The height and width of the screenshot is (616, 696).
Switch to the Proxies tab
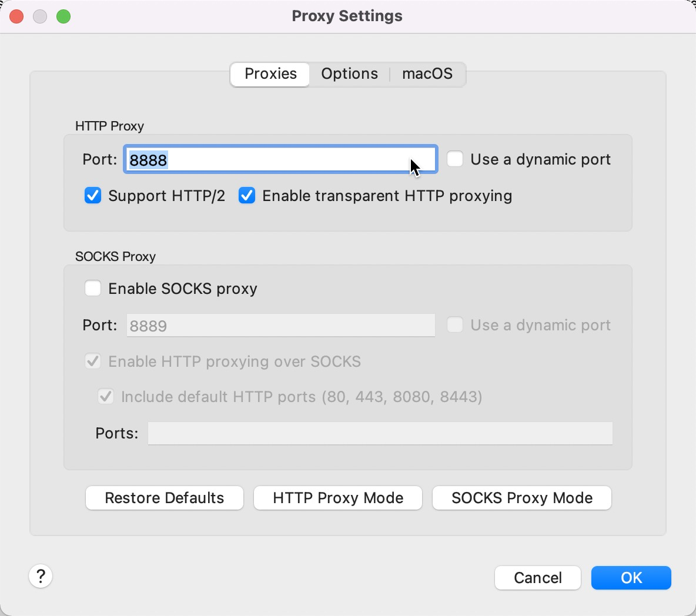pos(270,74)
